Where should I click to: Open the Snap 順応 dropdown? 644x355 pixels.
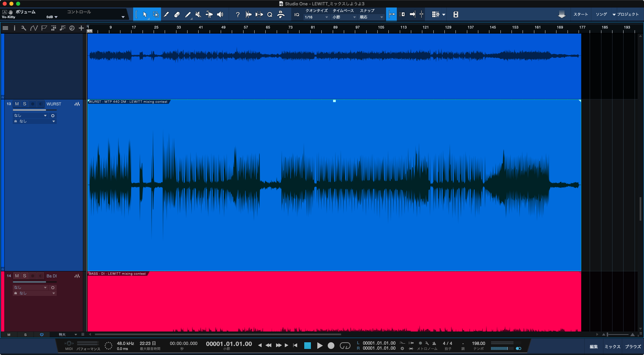(371, 17)
